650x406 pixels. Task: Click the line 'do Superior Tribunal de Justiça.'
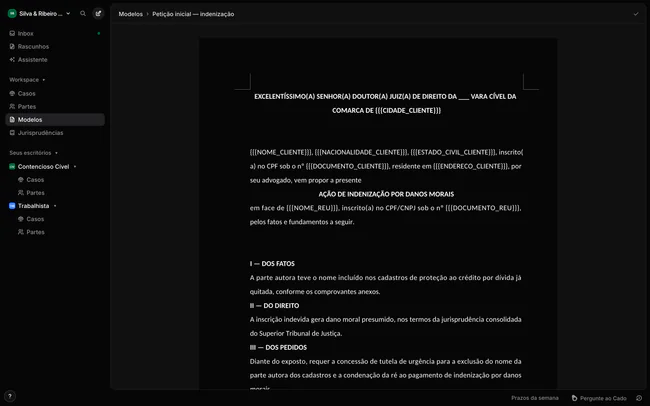[x=296, y=333]
